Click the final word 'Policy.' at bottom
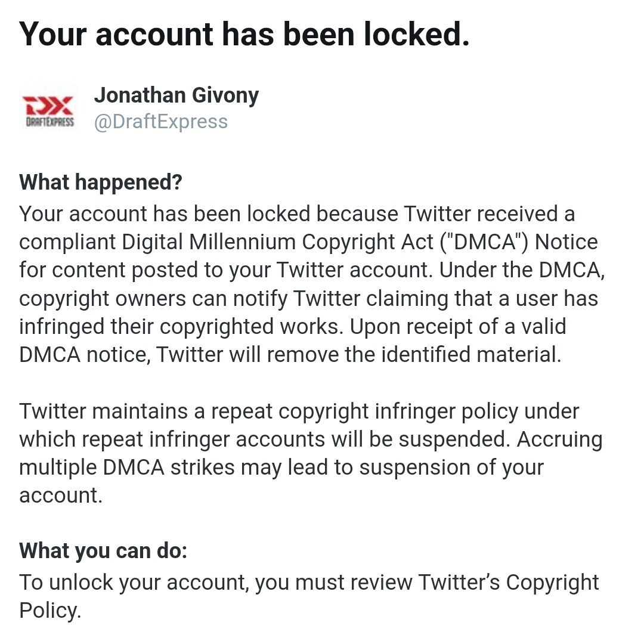This screenshot has width=644, height=644. (50, 611)
